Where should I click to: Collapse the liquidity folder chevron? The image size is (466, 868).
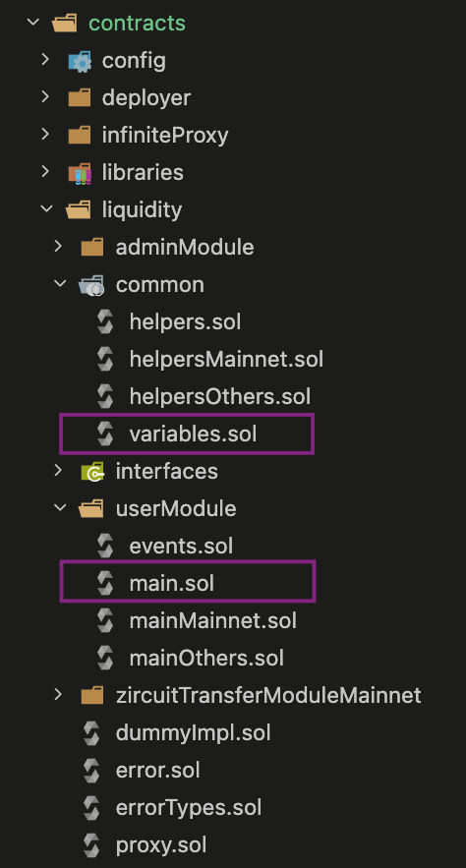[46, 209]
